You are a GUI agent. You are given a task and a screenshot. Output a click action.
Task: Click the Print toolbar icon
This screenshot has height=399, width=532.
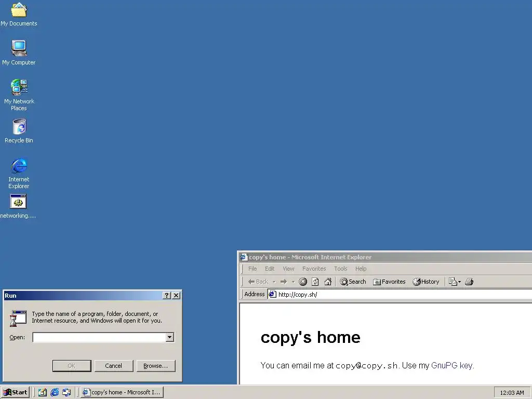(469, 282)
